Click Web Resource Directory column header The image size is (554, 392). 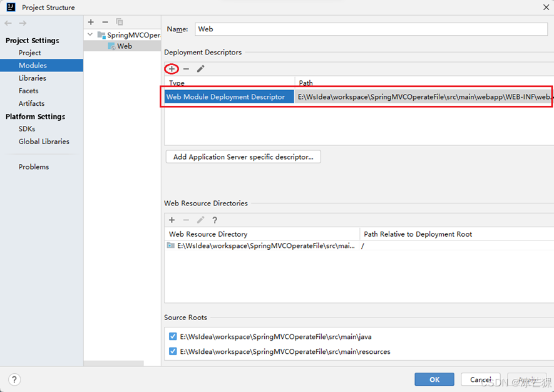click(x=262, y=234)
